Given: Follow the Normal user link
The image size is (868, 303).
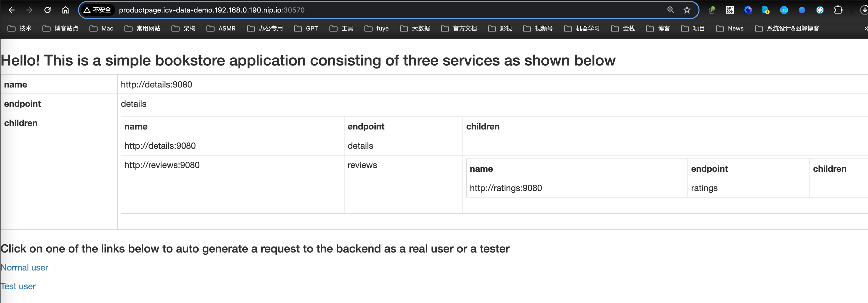Looking at the screenshot, I should click(x=24, y=267).
